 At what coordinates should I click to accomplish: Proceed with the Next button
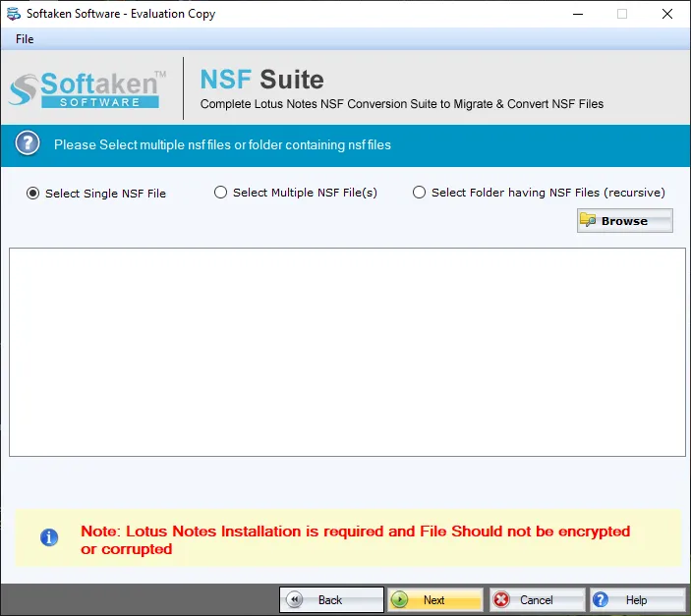pos(435,599)
